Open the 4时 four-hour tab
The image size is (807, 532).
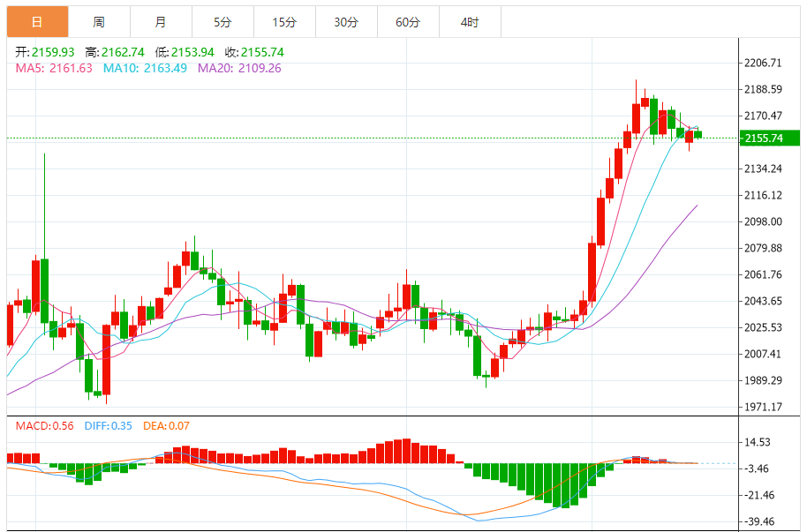coord(470,22)
